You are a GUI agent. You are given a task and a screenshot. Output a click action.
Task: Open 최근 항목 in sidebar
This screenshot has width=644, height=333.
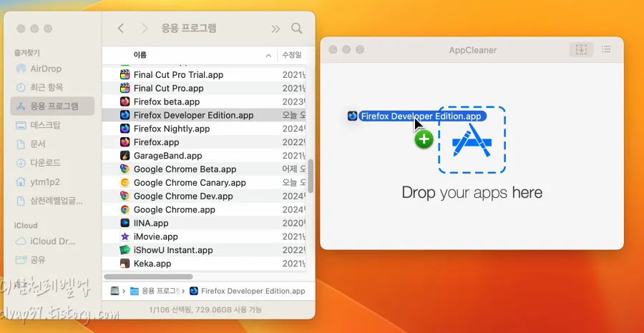coord(39,87)
